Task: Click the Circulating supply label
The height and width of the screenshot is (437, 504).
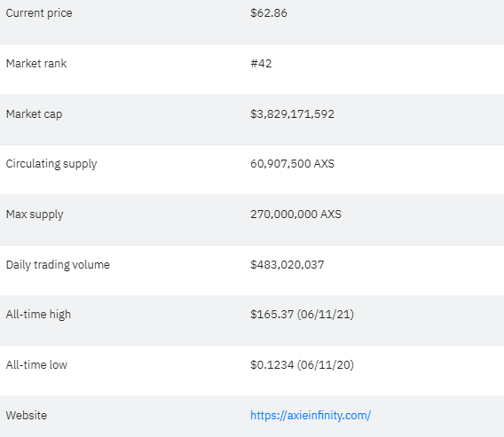Action: pos(51,164)
